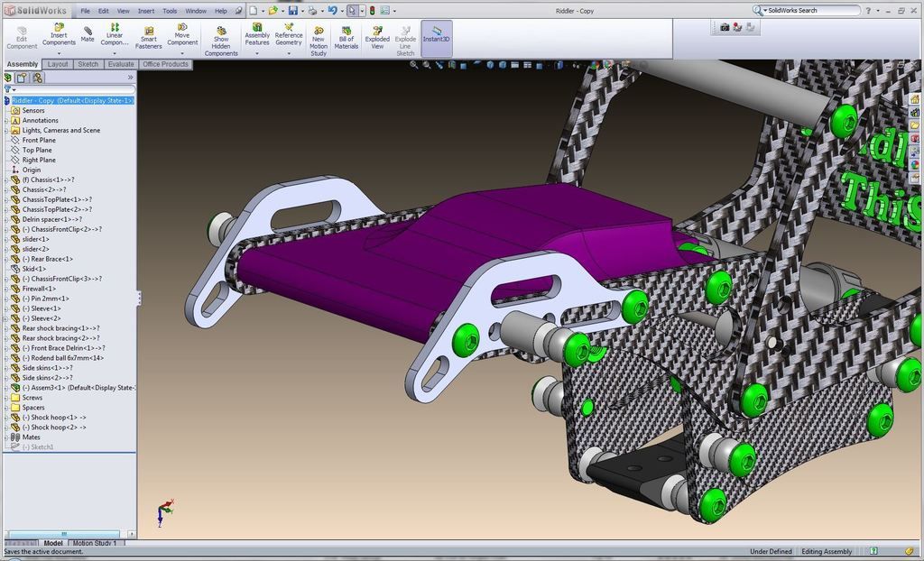
Task: Select the Origin tree item
Action: click(x=32, y=170)
